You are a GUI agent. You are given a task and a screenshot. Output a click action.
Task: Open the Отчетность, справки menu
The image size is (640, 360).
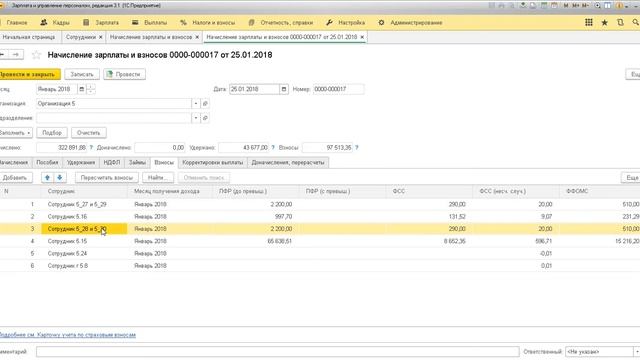pyautogui.click(x=280, y=23)
